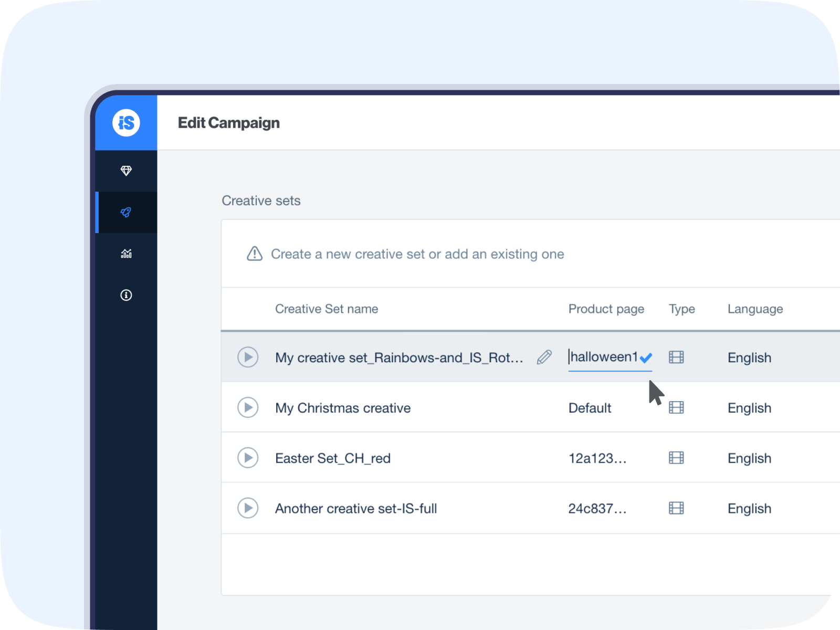Click film type icon in Another creative row
Image resolution: width=840 pixels, height=630 pixels.
[x=676, y=508]
